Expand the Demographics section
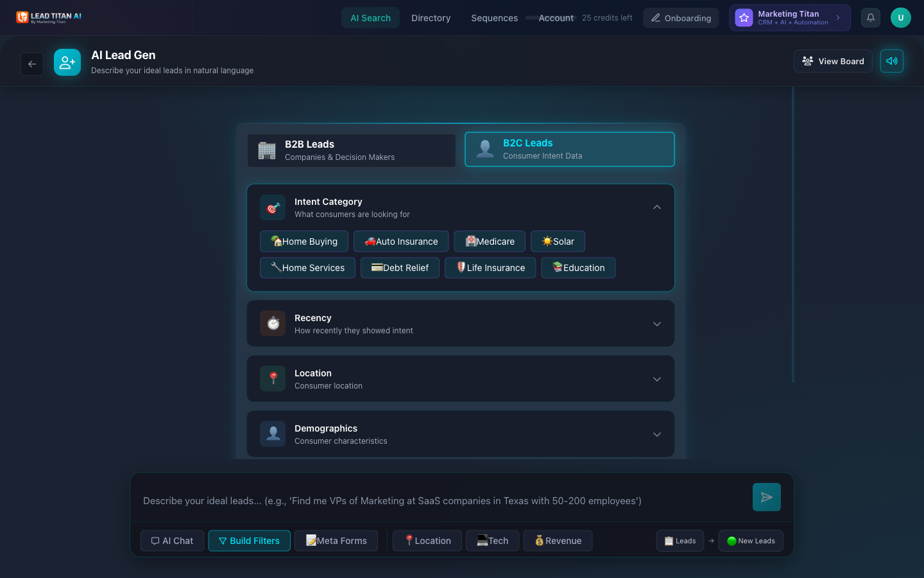The height and width of the screenshot is (578, 924). click(656, 433)
